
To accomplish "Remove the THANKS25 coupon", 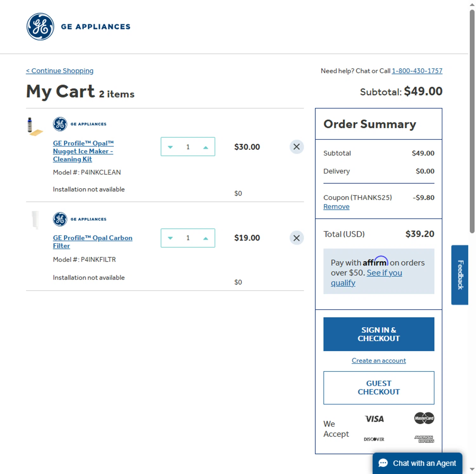I will [x=336, y=207].
